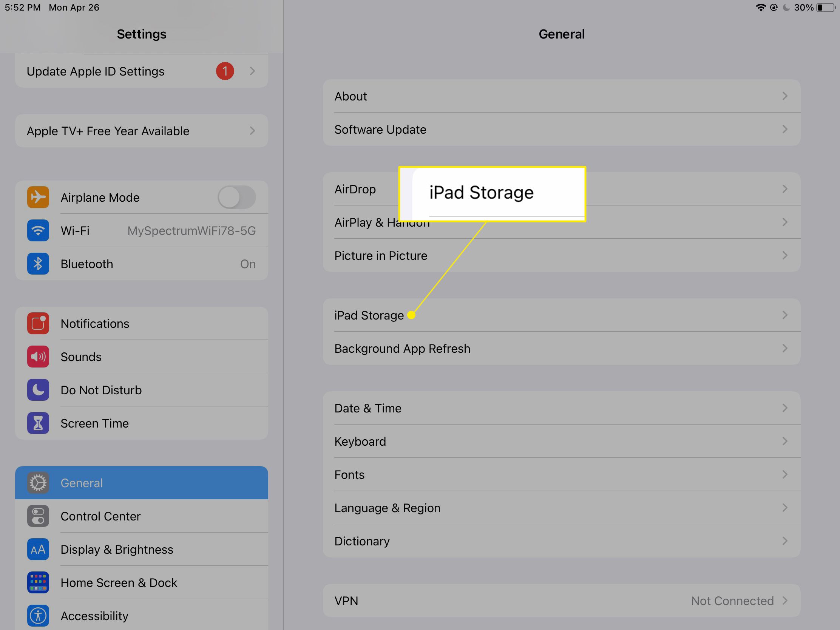Open the About row
Viewport: 840px width, 630px height.
[x=562, y=96]
